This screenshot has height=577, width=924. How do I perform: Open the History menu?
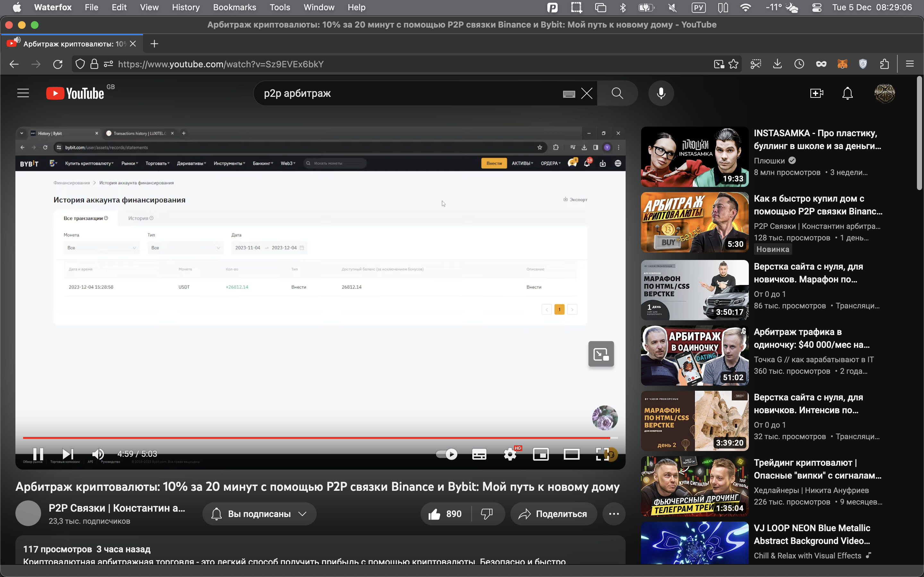tap(185, 7)
